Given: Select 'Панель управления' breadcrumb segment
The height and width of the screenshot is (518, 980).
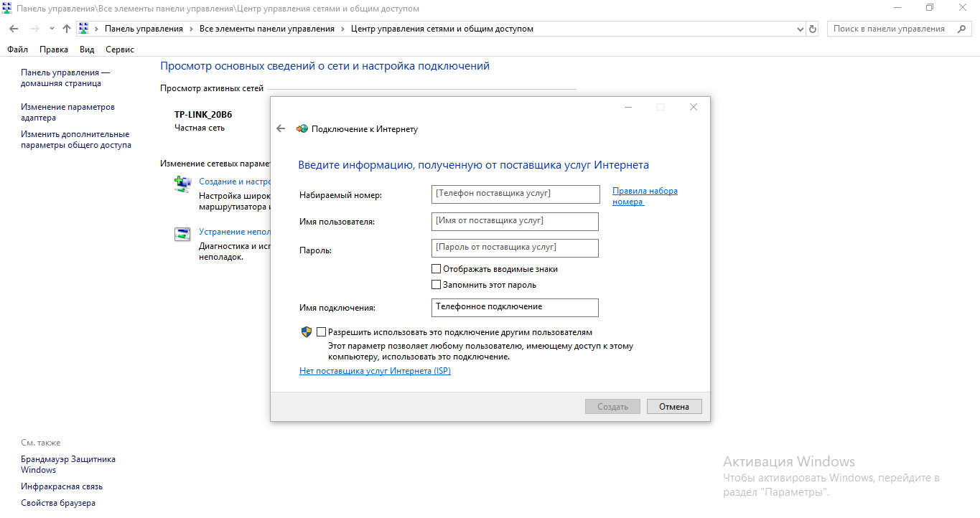Looking at the screenshot, I should coord(144,29).
